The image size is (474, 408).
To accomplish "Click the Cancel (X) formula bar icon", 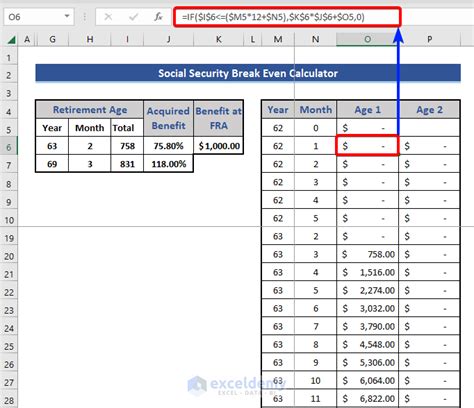I will (108, 17).
